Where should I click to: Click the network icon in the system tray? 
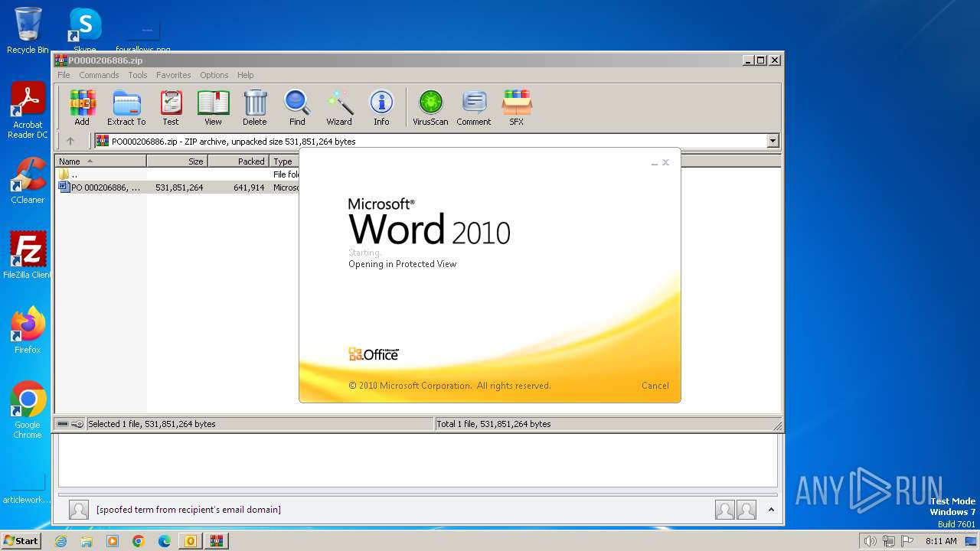tap(889, 541)
